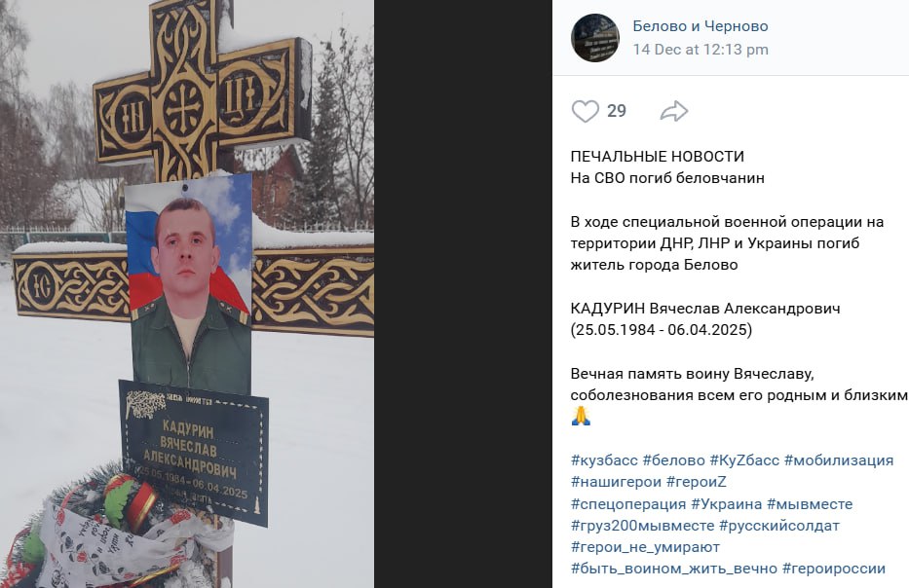Follow the #груз200мывместе hashtag
This screenshot has width=909, height=588.
(642, 526)
